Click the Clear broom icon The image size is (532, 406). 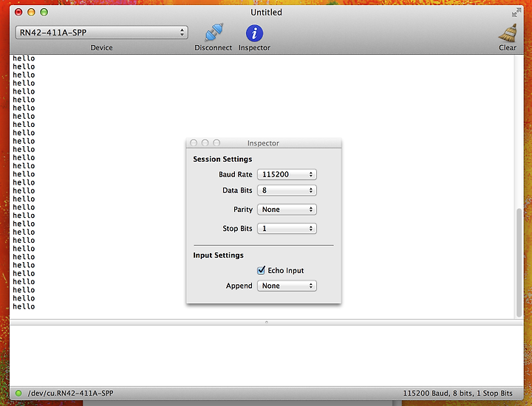pos(508,33)
